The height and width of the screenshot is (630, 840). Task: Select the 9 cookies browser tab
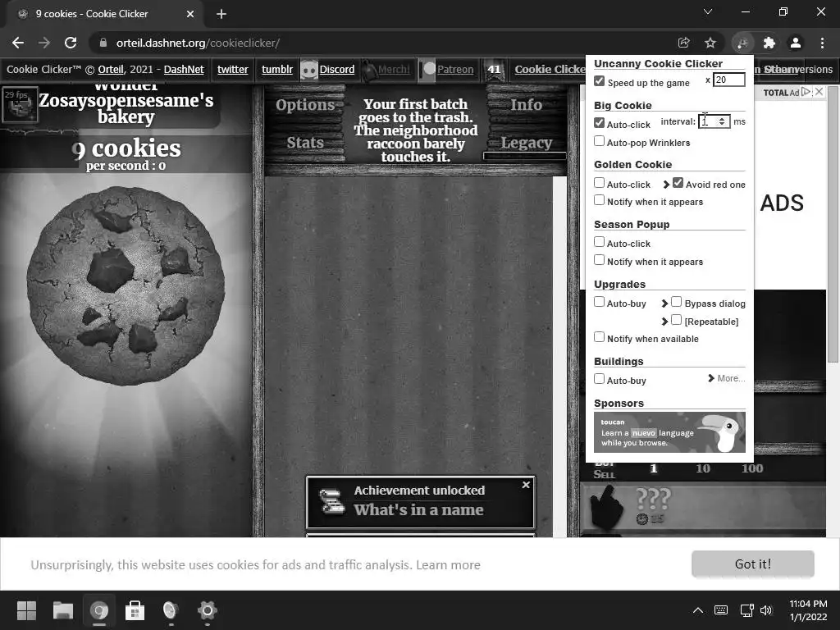[x=104, y=14]
